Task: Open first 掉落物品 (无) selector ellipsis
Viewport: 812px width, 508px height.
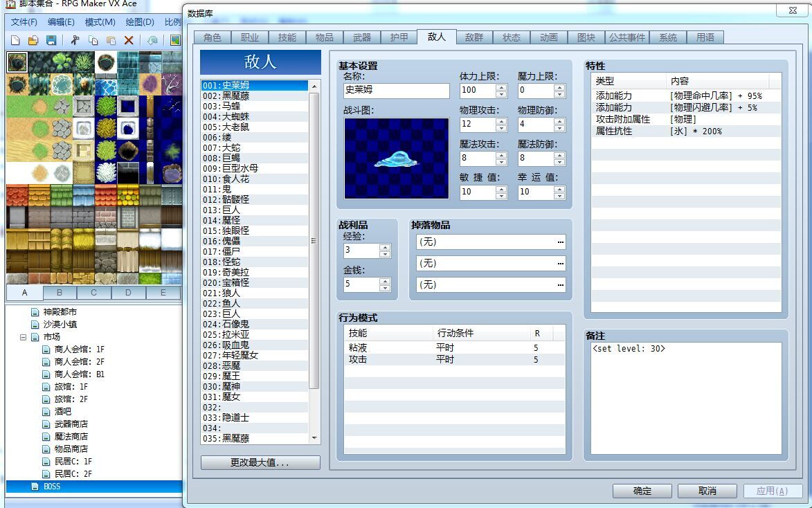Action: click(560, 242)
